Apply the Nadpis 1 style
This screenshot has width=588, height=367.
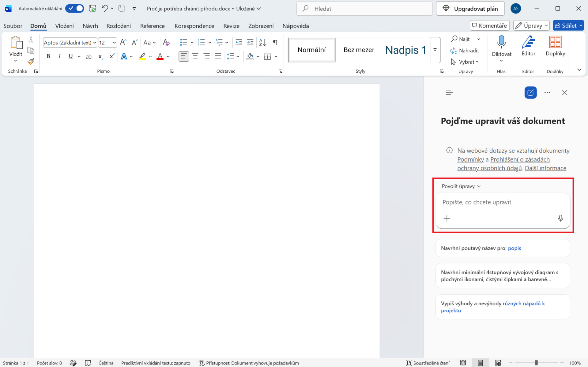pos(405,50)
